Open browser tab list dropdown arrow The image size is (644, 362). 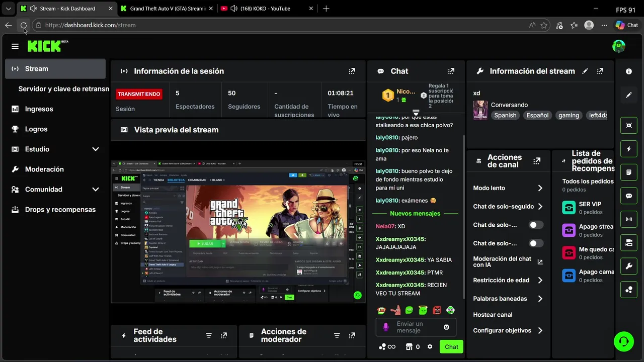coord(9,9)
